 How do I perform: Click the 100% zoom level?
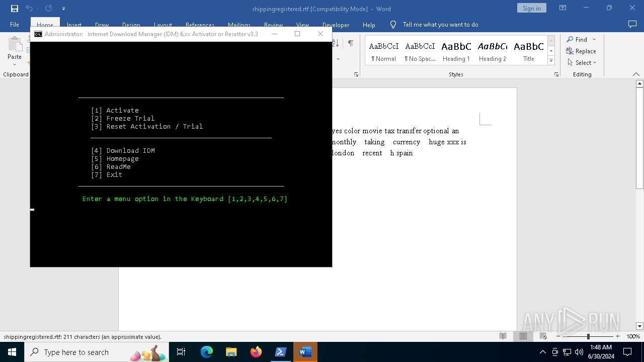(x=633, y=336)
